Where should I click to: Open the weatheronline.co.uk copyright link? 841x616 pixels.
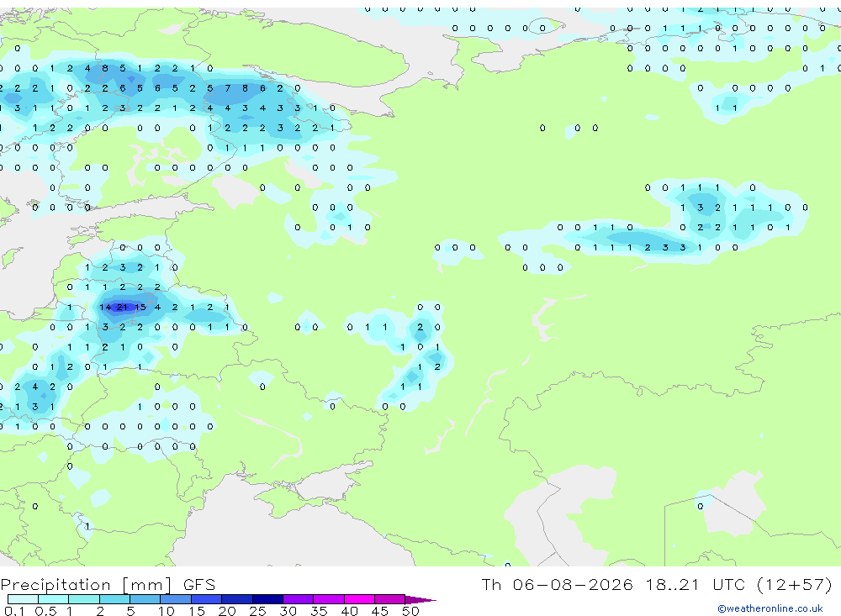pos(770,608)
